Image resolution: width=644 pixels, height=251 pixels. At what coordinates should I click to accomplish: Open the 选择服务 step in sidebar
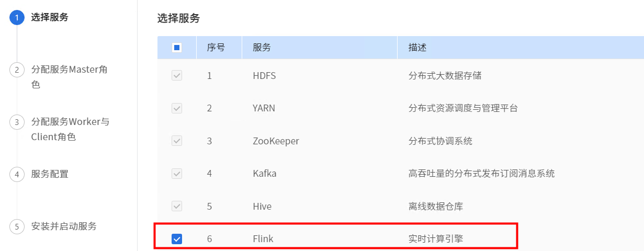(50, 17)
